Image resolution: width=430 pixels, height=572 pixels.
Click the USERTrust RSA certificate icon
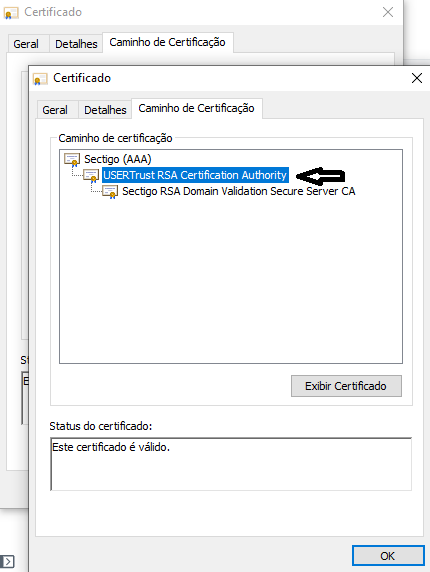pyautogui.click(x=91, y=175)
